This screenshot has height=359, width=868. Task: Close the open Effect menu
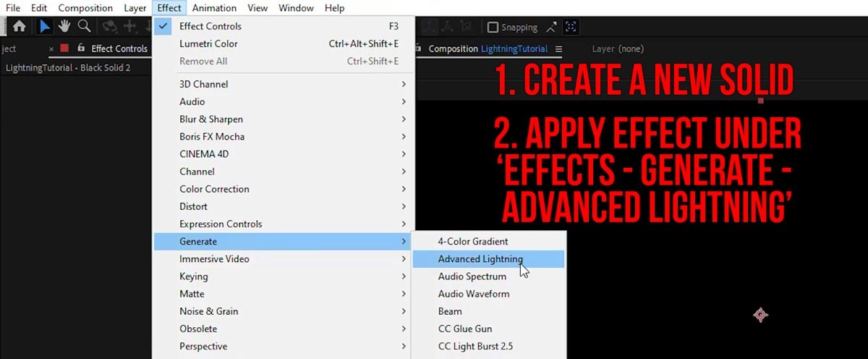click(169, 8)
